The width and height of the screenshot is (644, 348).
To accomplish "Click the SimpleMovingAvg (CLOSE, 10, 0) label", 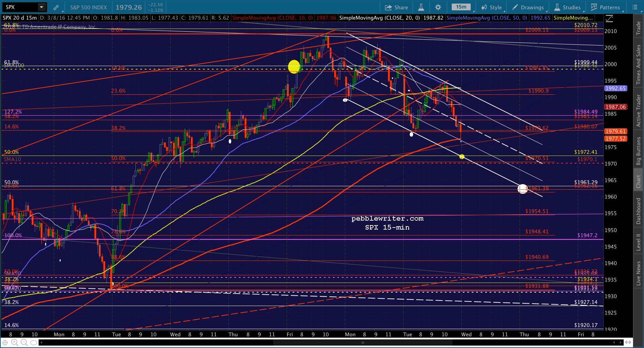I will pyautogui.click(x=273, y=18).
